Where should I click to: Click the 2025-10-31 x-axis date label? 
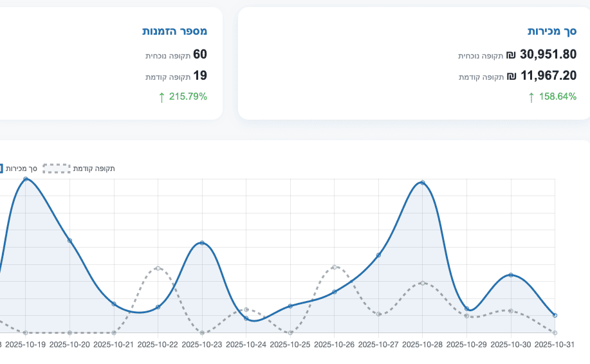click(555, 345)
